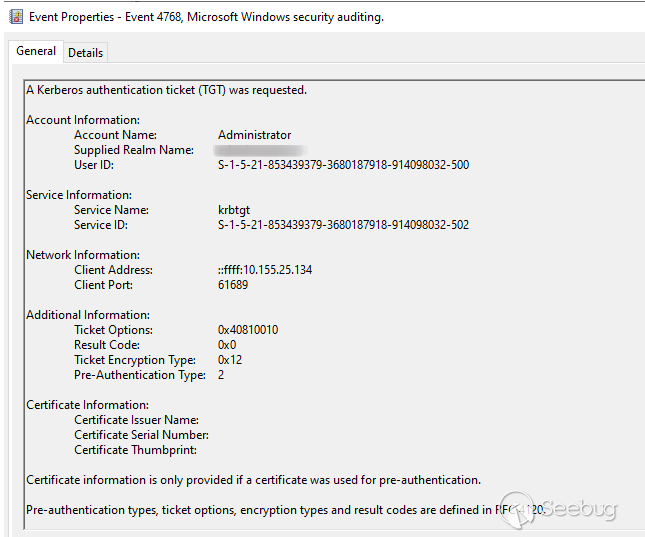Viewport: 645px width, 537px height.
Task: Click the Kerberos TGT requested description line
Action: 166,90
